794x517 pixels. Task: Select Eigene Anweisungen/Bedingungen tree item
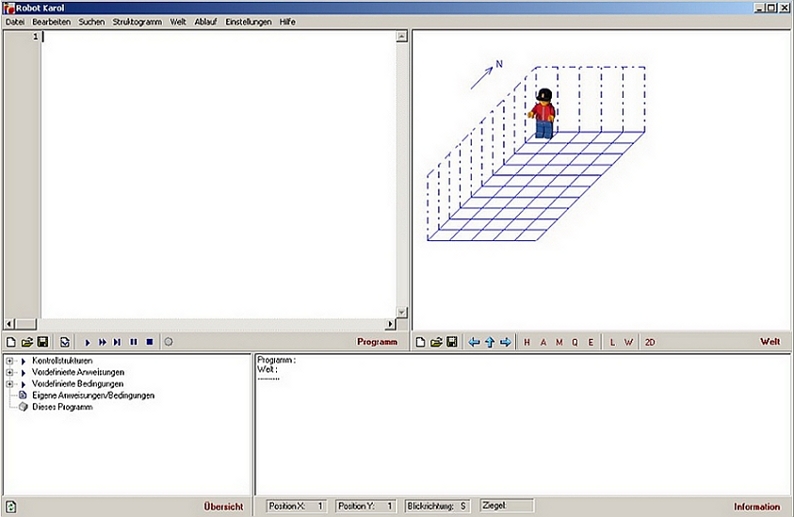pyautogui.click(x=93, y=395)
